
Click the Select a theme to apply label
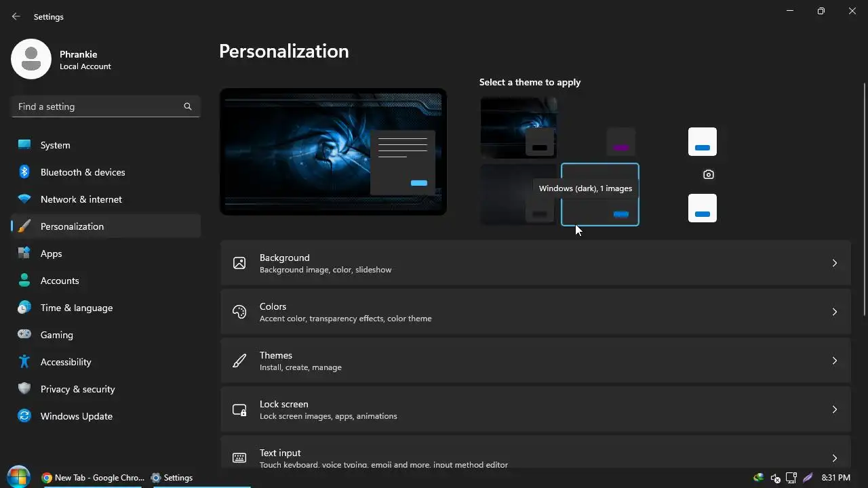[x=530, y=82]
